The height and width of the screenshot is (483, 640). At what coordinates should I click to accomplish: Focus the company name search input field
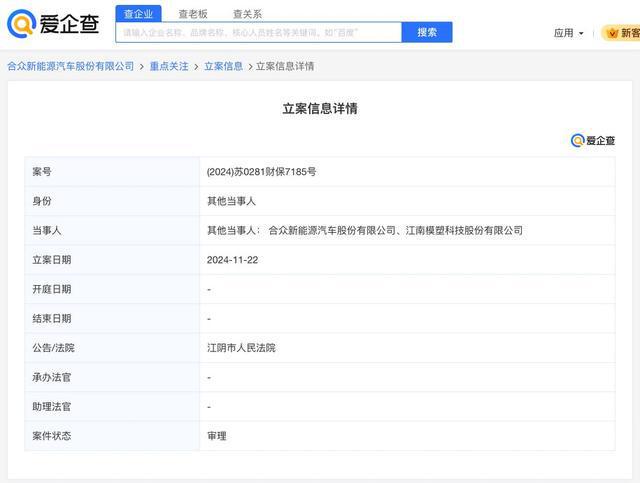coord(259,32)
